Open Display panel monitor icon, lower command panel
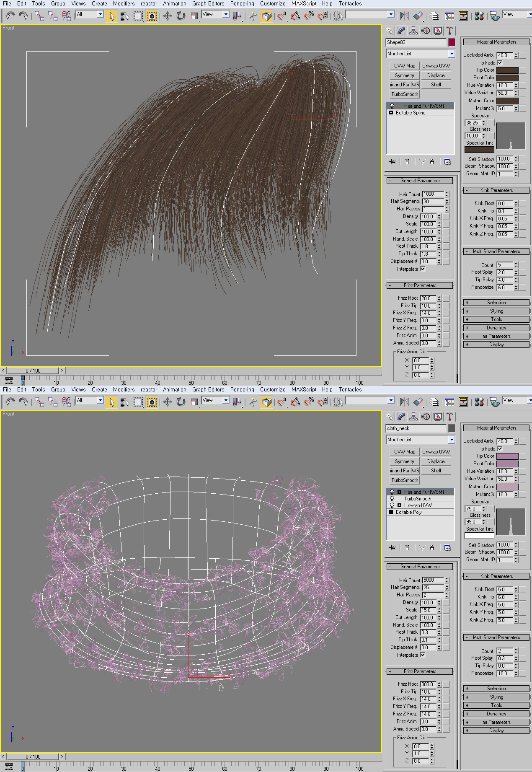The width and height of the screenshot is (532, 772). (x=438, y=417)
